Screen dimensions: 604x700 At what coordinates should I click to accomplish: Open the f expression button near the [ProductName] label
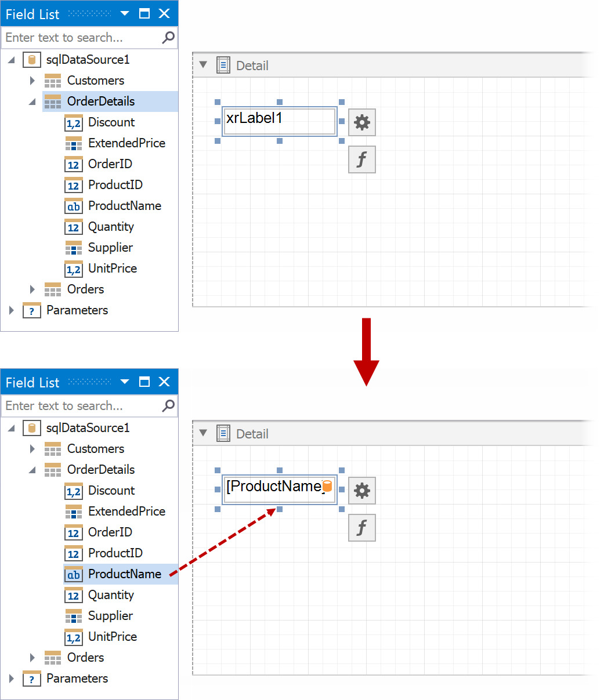(362, 528)
